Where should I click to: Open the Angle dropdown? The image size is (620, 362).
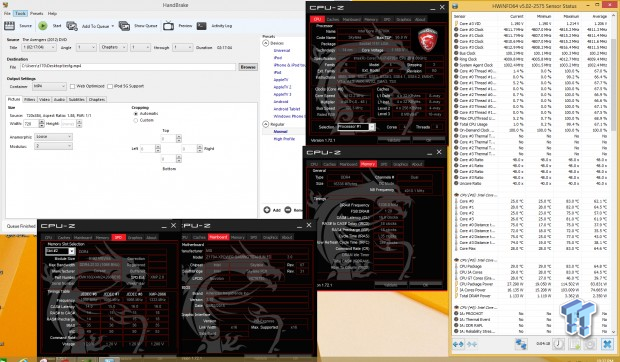click(x=86, y=47)
